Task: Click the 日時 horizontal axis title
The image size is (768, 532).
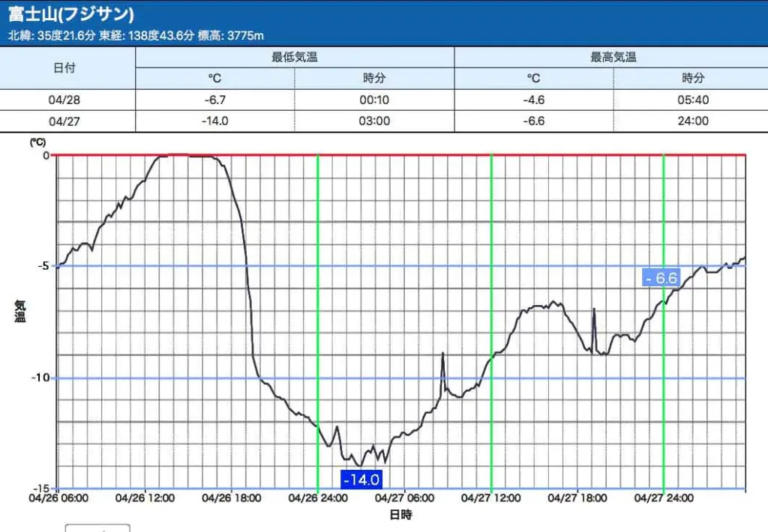Action: (x=400, y=514)
